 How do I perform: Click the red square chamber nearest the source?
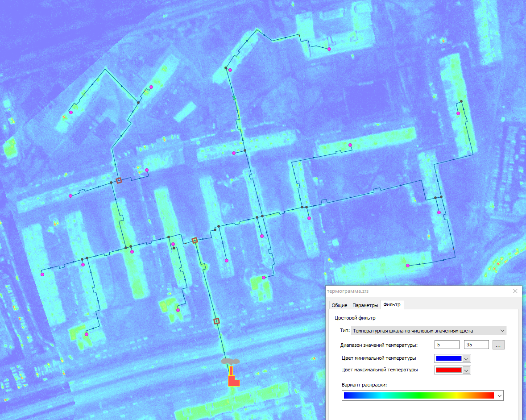coord(216,321)
